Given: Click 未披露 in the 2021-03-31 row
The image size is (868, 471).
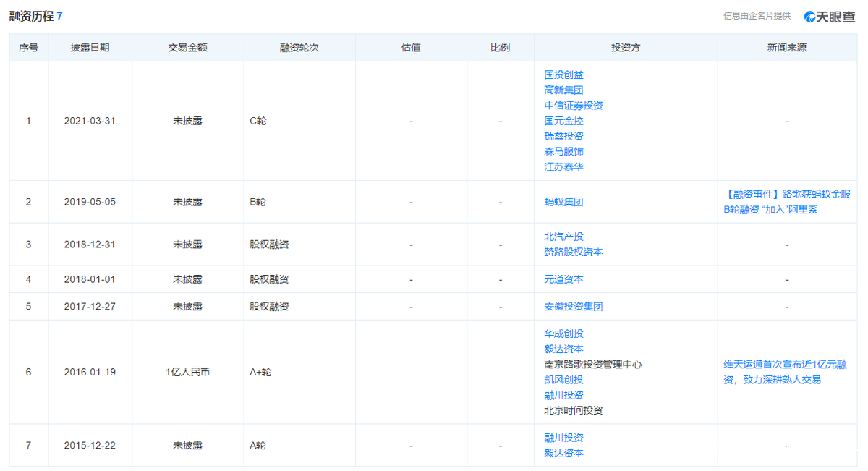Looking at the screenshot, I should coord(187,121).
